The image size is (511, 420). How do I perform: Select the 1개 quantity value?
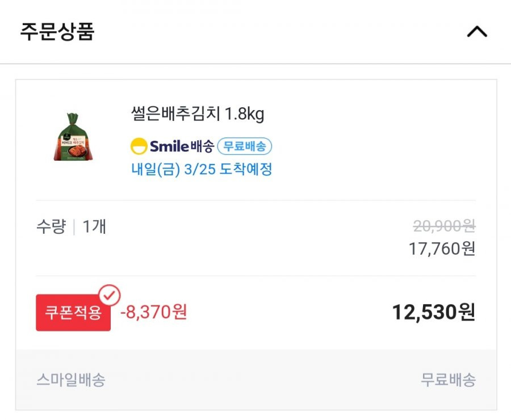[x=94, y=226]
